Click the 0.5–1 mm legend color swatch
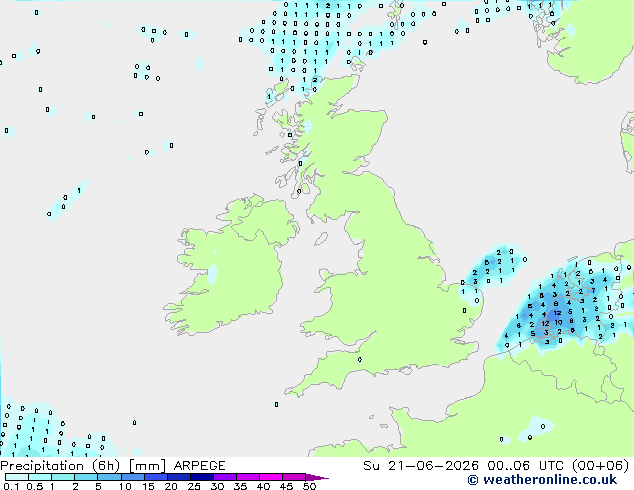This screenshot has height=490, width=634. tap(40, 477)
